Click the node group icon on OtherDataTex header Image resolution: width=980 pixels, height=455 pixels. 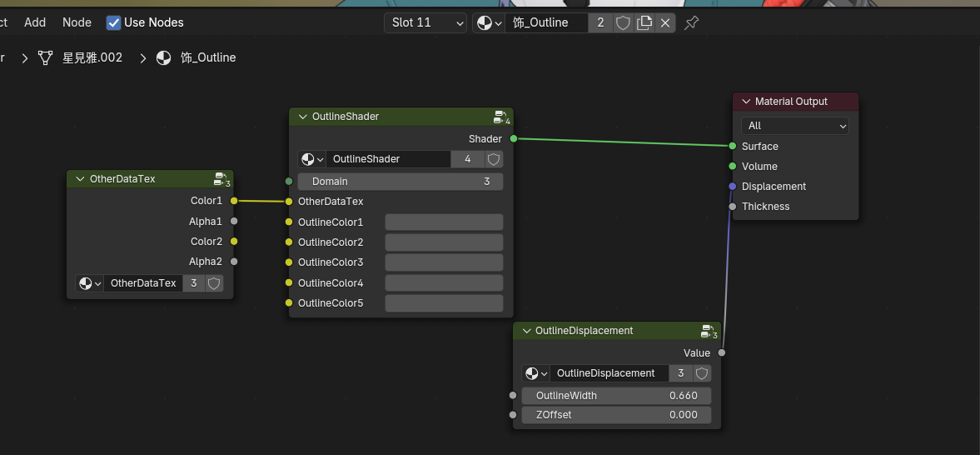click(221, 178)
